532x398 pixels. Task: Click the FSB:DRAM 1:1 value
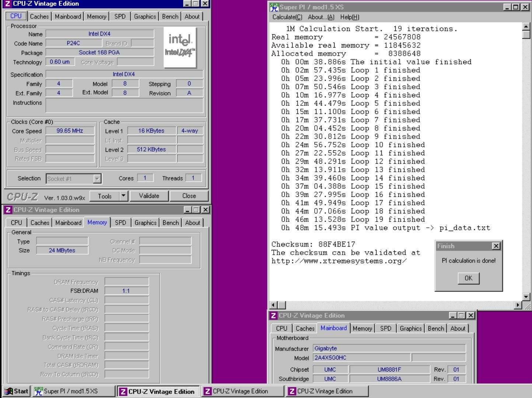(126, 291)
